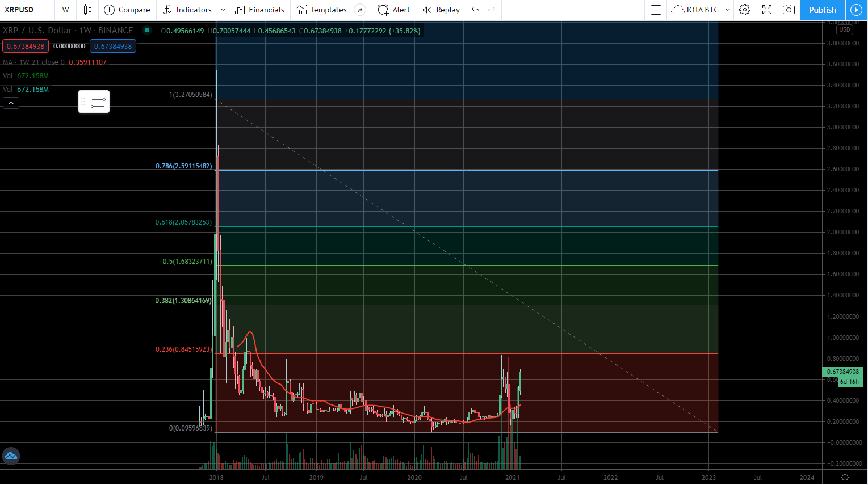Publish the chart idea
This screenshot has width=868, height=485.
point(823,10)
